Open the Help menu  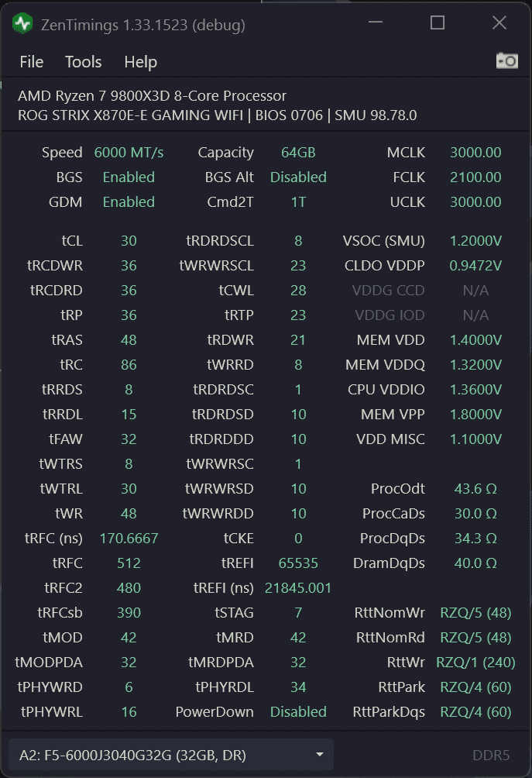pos(140,62)
